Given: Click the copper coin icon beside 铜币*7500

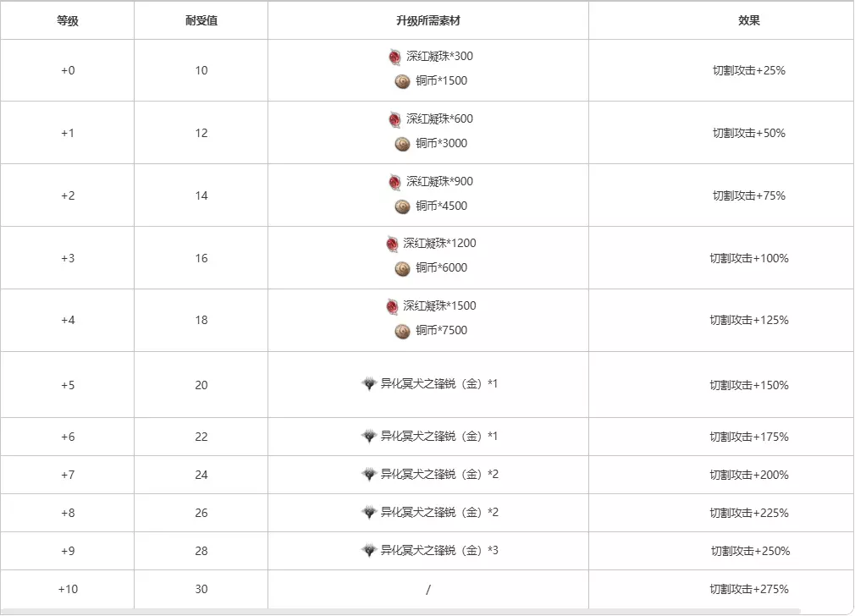Looking at the screenshot, I should [x=402, y=331].
